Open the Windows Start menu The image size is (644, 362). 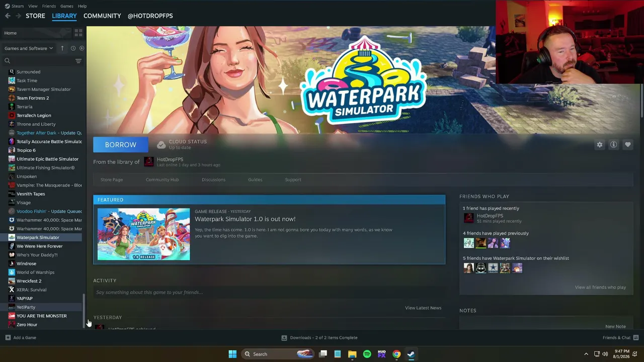pyautogui.click(x=232, y=354)
